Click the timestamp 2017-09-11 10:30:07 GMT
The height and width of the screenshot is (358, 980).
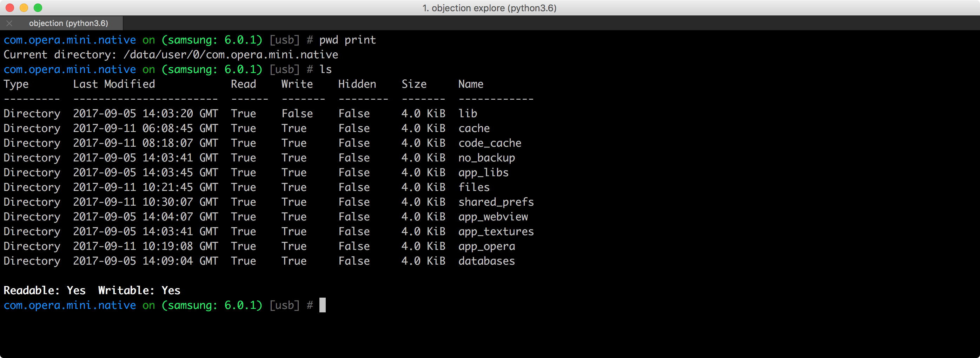(146, 202)
